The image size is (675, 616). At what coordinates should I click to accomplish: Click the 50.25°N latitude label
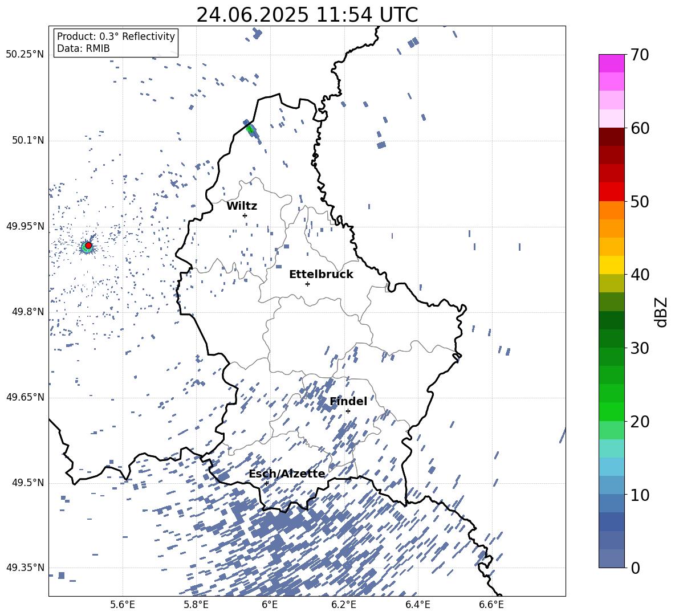pyautogui.click(x=25, y=55)
